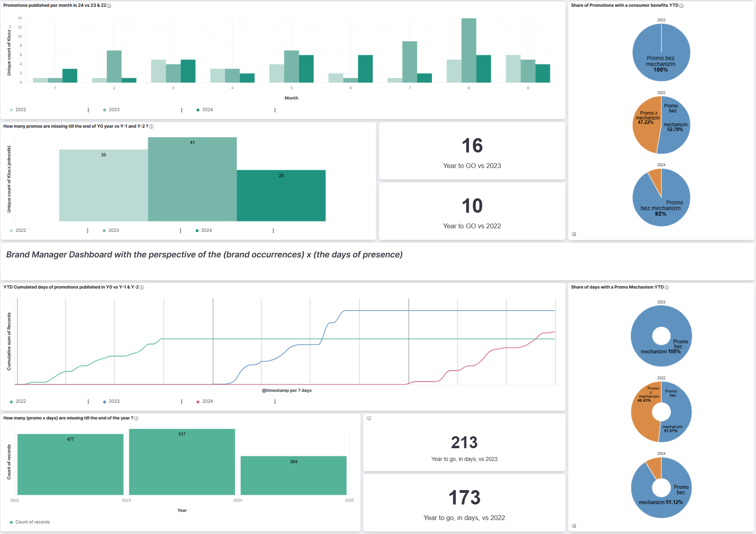
Task: Select the bar labeled 477
Action: (71, 465)
